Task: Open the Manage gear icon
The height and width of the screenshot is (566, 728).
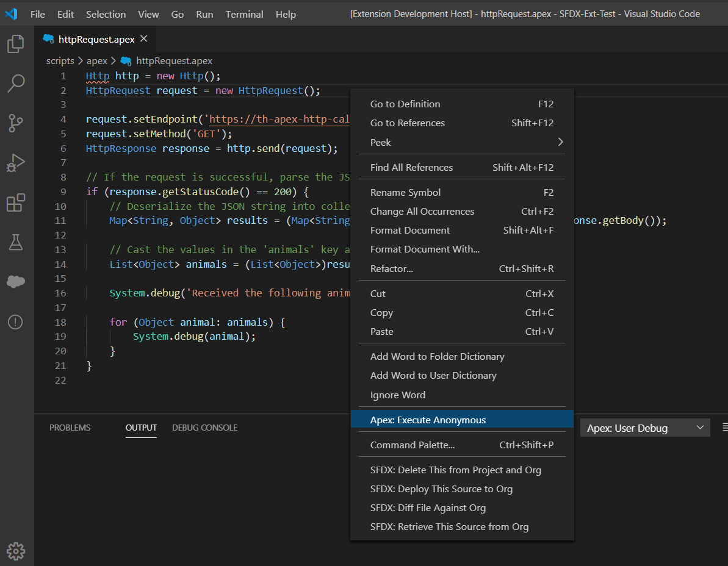Action: point(16,551)
